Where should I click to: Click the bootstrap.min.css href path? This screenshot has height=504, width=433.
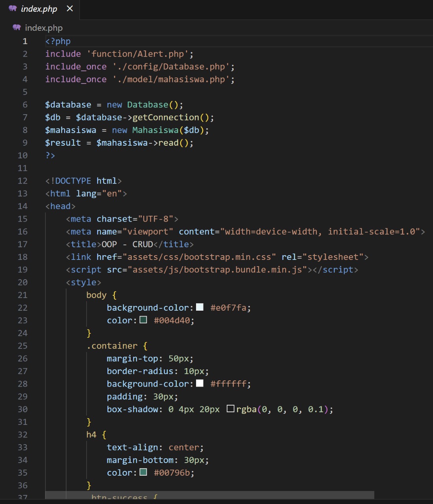(199, 257)
